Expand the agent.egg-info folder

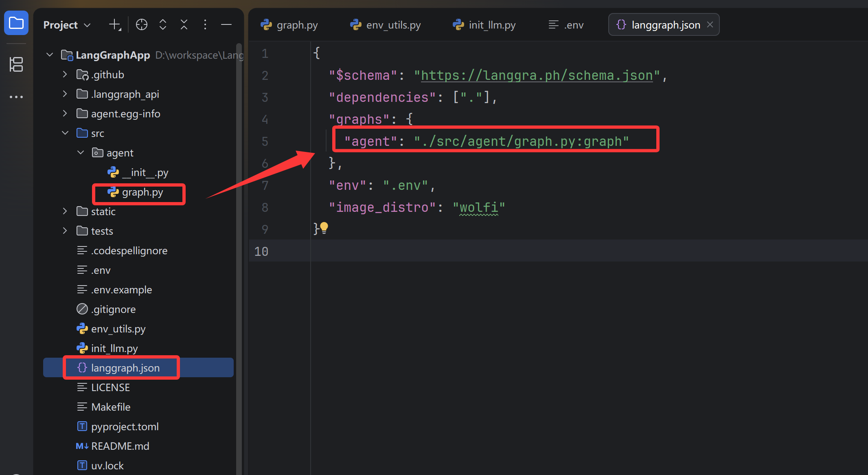click(65, 113)
